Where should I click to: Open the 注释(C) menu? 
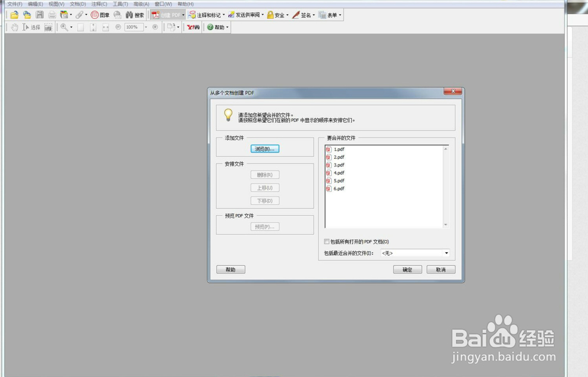tap(99, 4)
